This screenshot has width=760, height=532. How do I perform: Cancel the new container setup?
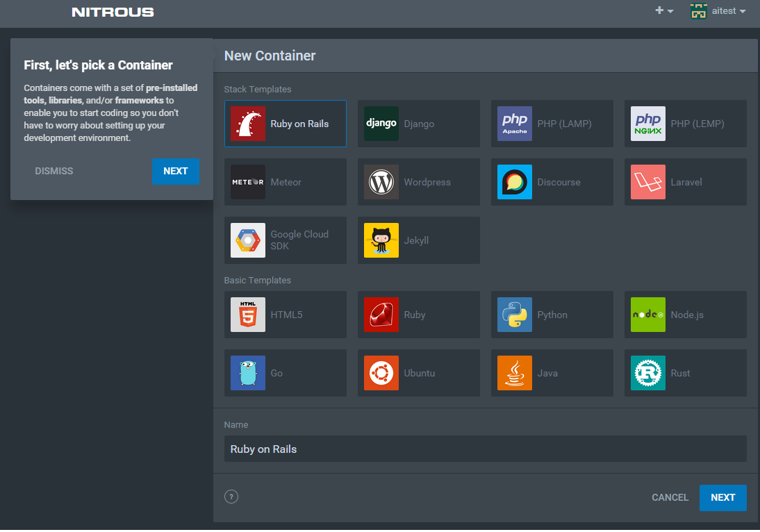click(669, 497)
